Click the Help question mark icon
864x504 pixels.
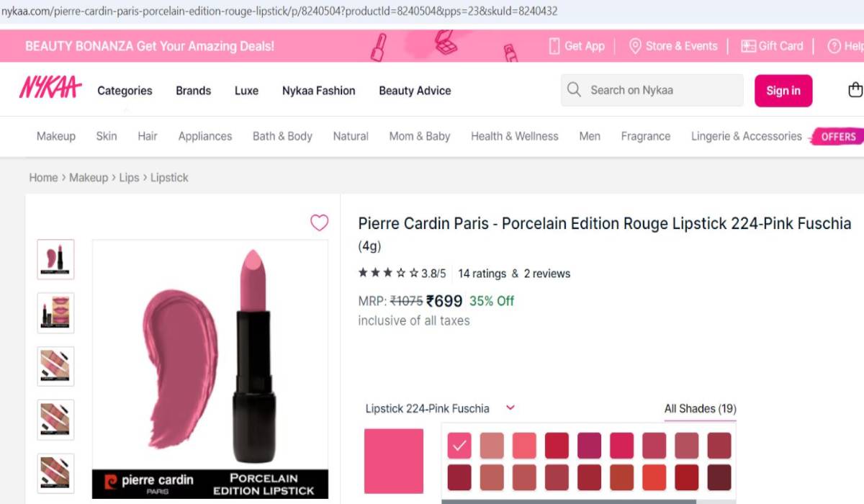[834, 46]
